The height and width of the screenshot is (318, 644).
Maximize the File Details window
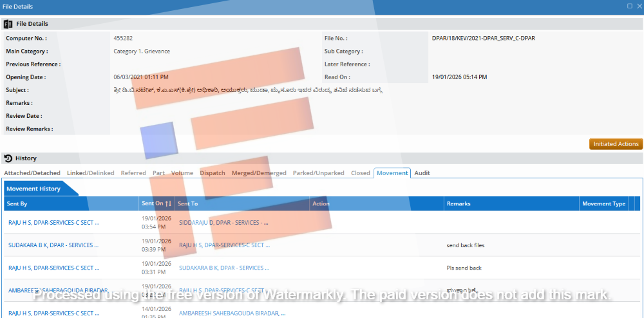tap(629, 6)
